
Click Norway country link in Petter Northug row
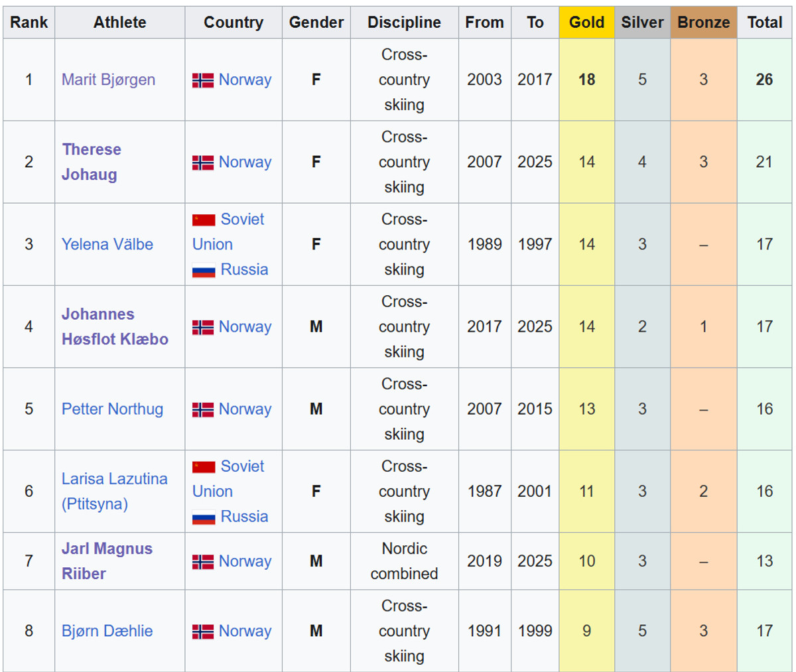tap(245, 409)
